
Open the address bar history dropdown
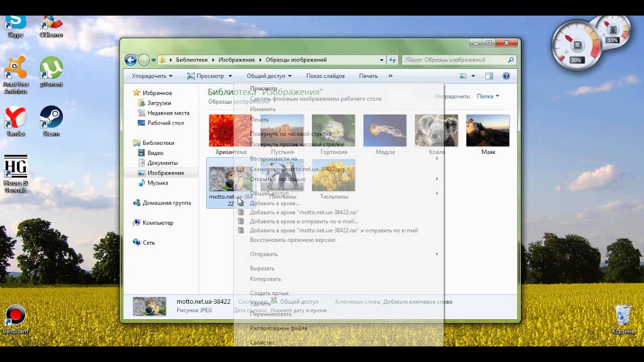tap(382, 60)
